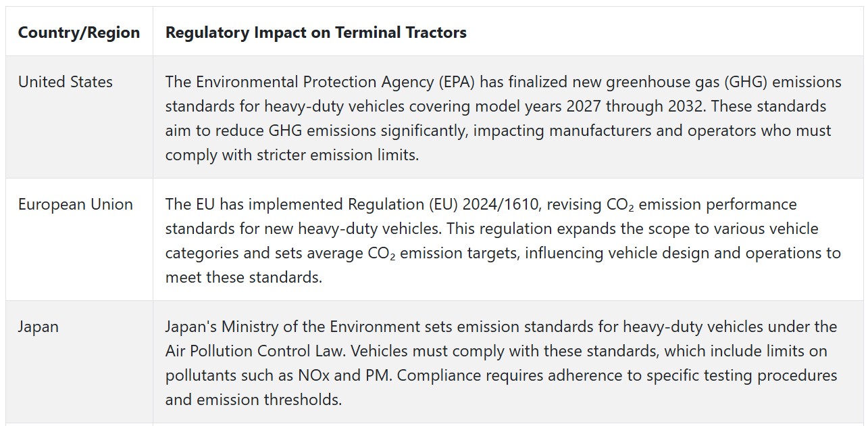Select the Japan cell
The height and width of the screenshot is (426, 868).
[79, 362]
